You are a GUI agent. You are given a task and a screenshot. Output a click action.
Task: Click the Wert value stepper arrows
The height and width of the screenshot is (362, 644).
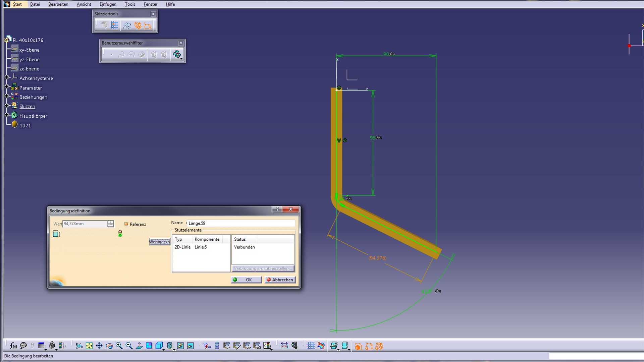[x=110, y=224]
